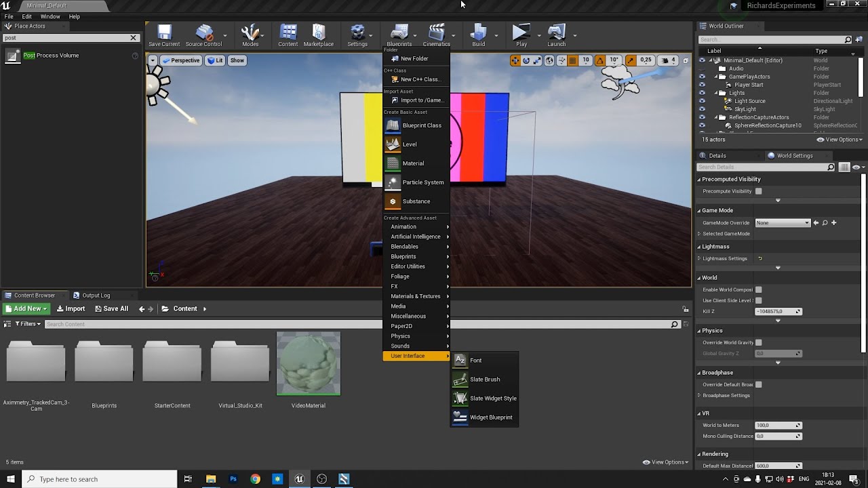This screenshot has height=488, width=868.
Task: Click the Blueprints toolbar icon
Action: [399, 35]
